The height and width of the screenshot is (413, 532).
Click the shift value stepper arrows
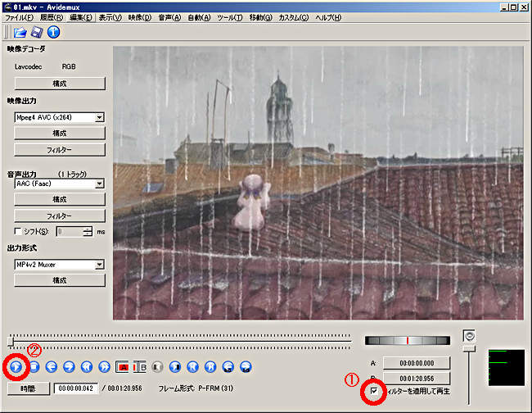88,232
